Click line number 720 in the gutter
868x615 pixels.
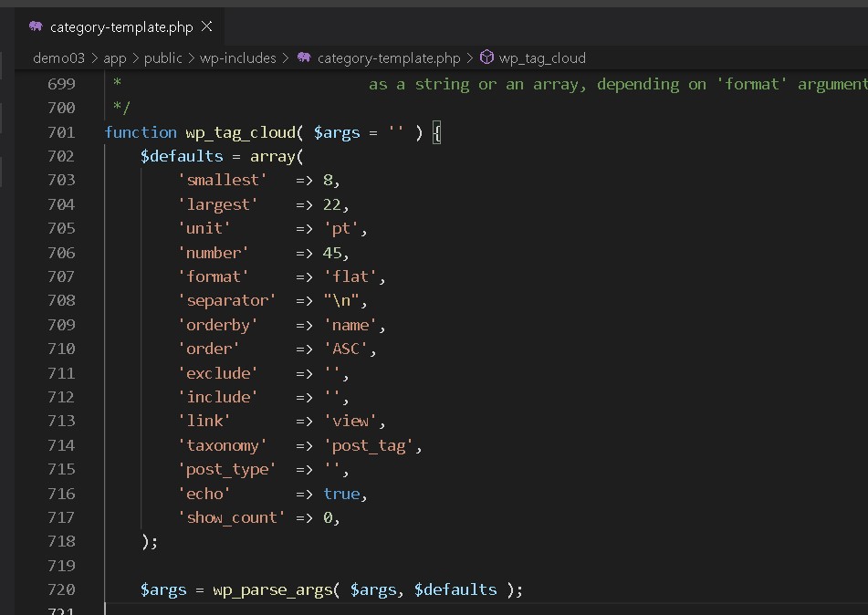pos(60,589)
